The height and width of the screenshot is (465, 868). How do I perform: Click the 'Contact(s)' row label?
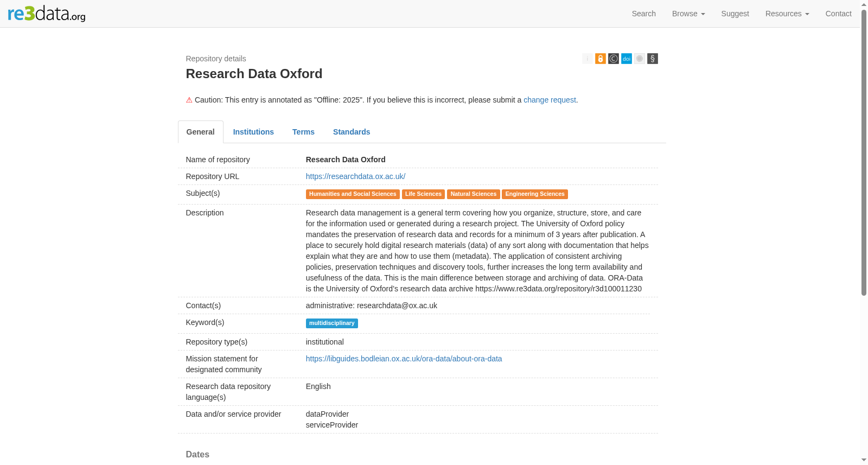click(203, 305)
